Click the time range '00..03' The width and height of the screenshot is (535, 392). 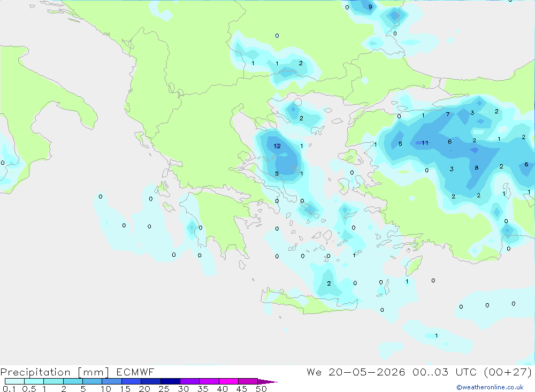tap(430, 372)
